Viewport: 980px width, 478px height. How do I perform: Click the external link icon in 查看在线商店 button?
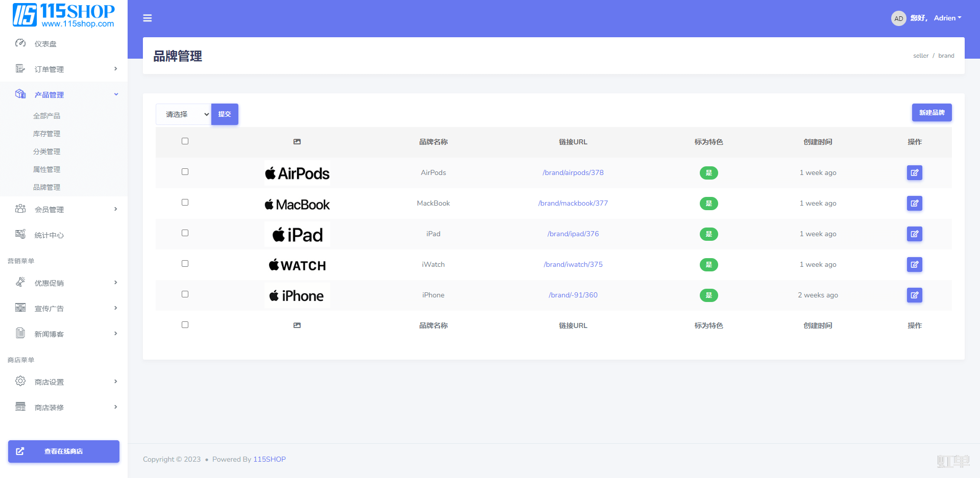(x=20, y=451)
